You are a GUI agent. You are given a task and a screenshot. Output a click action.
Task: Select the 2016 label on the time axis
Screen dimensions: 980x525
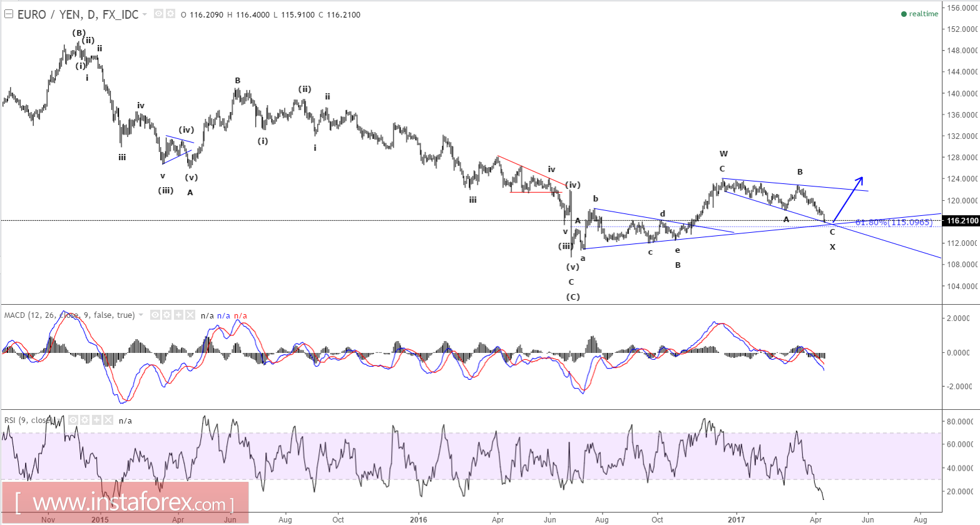(418, 520)
